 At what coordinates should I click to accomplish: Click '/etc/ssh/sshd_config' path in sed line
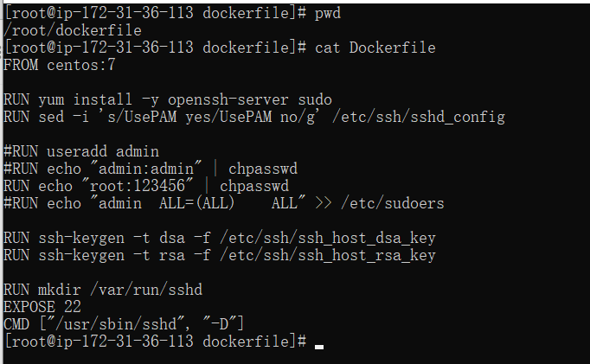coord(419,117)
